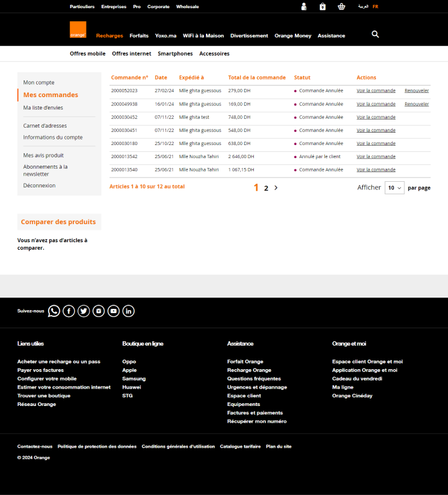Image resolution: width=448 pixels, height=495 pixels.
Task: Open Carnet d'adresses
Action: click(45, 126)
